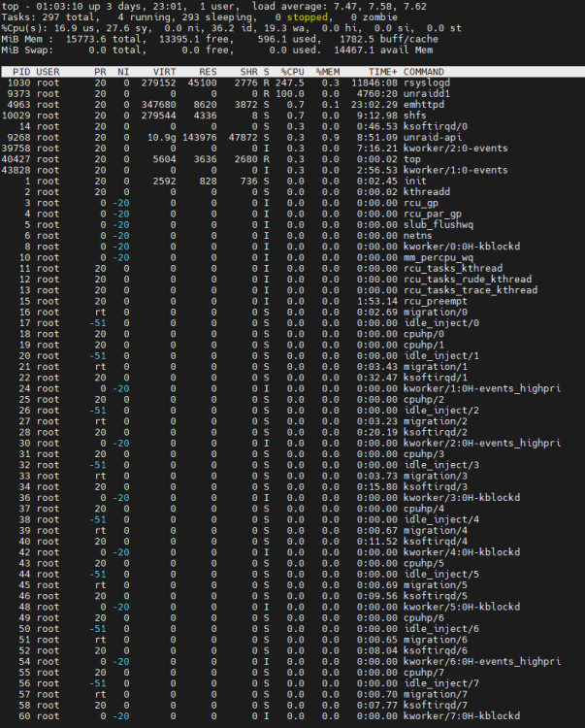
Task: Click PID 1030 in the process table
Action: pyautogui.click(x=19, y=83)
